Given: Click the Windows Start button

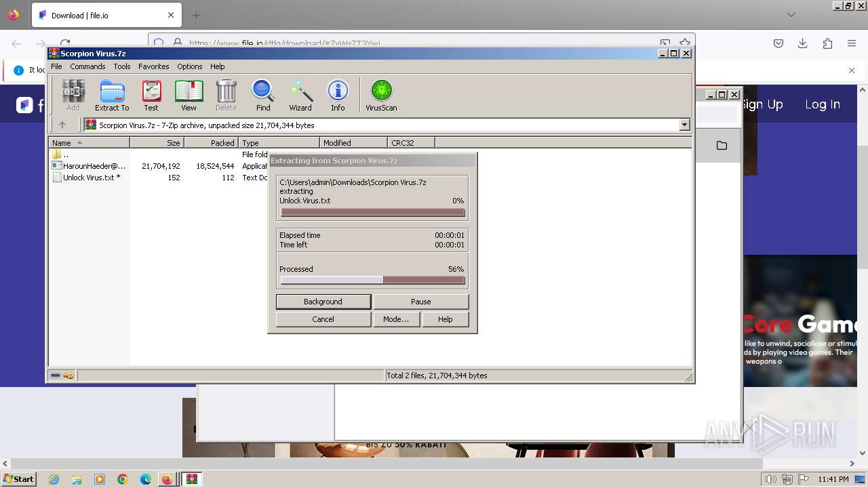Looking at the screenshot, I should (18, 479).
